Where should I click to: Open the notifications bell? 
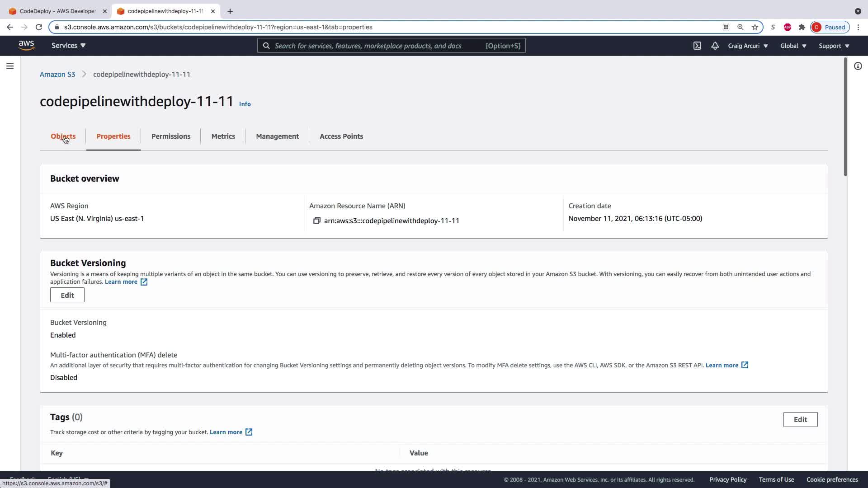coord(715,46)
